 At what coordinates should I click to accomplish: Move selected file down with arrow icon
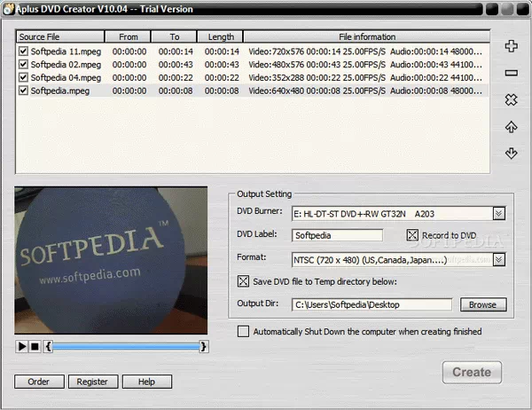point(511,154)
